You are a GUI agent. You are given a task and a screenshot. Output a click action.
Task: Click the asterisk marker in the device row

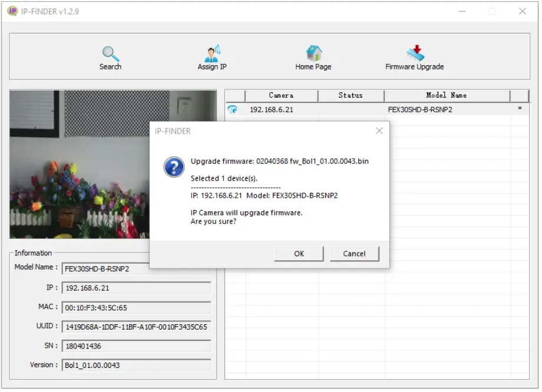tap(521, 109)
